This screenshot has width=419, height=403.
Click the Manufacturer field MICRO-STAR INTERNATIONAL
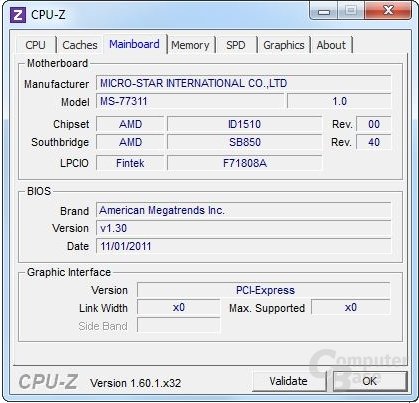(x=243, y=83)
